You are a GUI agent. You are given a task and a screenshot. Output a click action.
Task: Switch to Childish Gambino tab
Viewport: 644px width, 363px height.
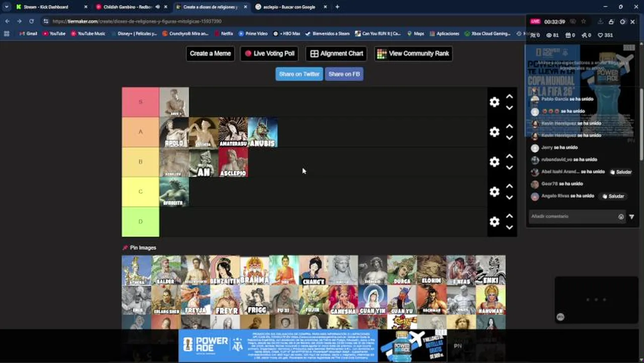(127, 7)
